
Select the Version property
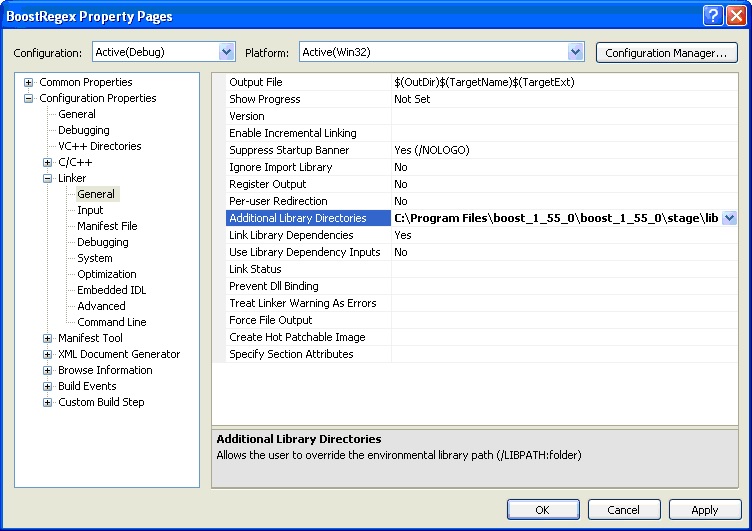click(308, 116)
